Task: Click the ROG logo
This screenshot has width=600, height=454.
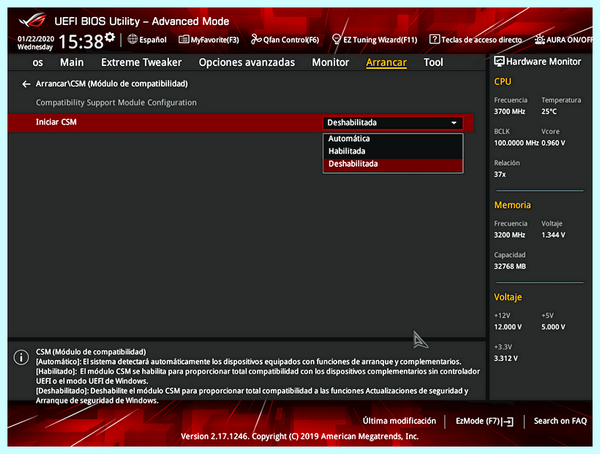Action: click(33, 20)
